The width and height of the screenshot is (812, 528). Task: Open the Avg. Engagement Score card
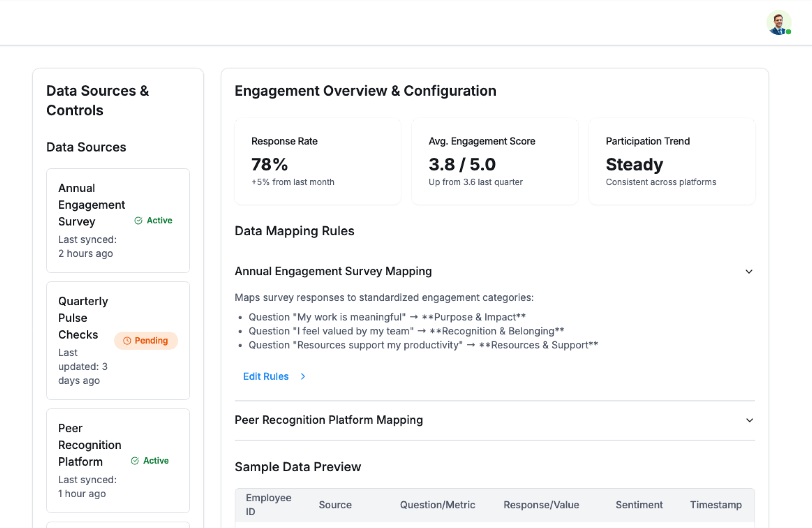(x=494, y=161)
